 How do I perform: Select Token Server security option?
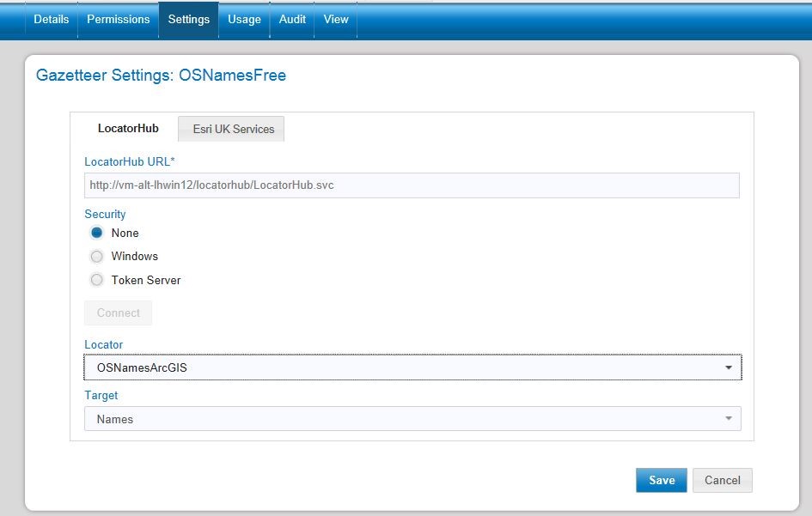tap(96, 280)
